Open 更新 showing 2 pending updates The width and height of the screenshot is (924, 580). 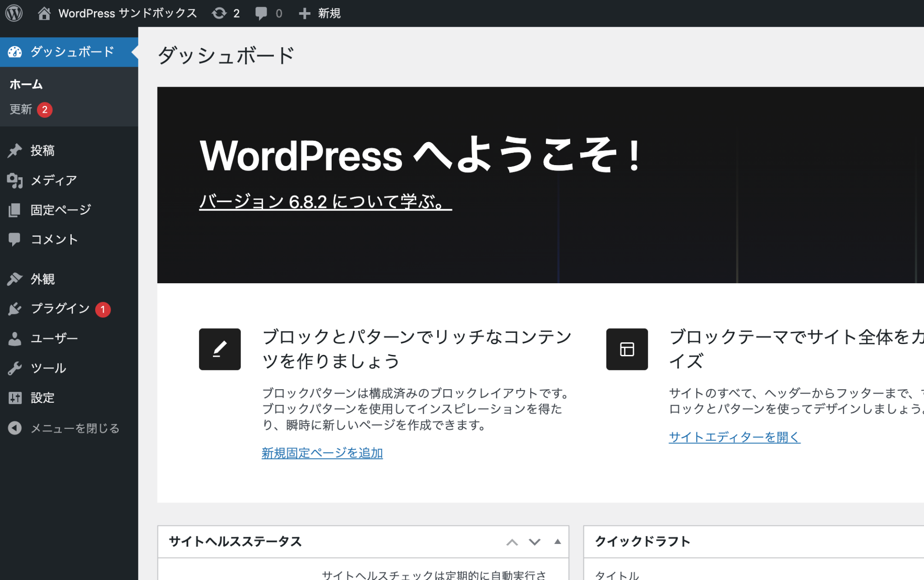(20, 109)
